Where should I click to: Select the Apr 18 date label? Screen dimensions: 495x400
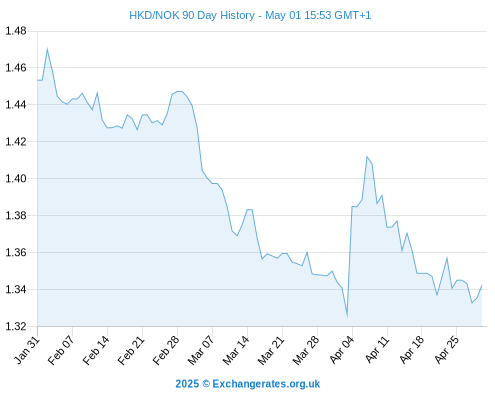412,350
